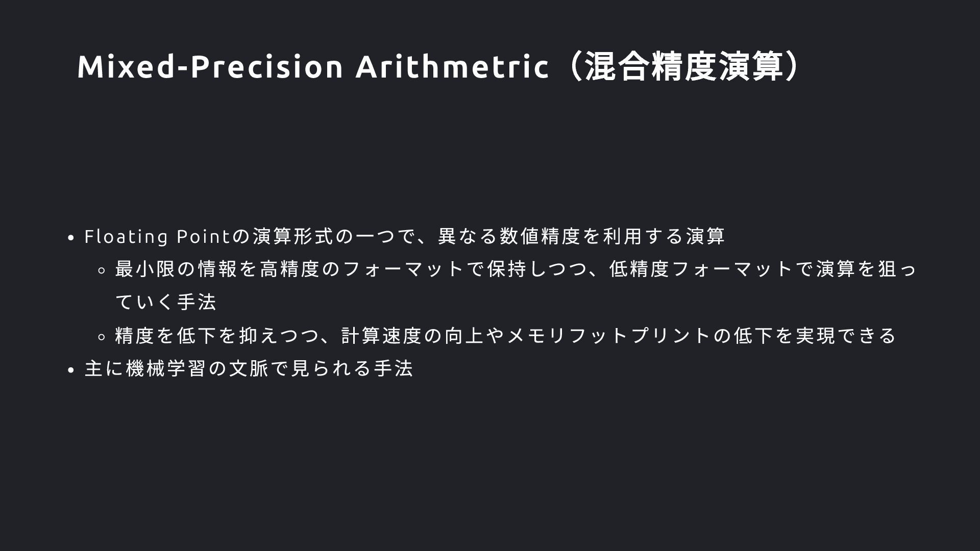
Task: Click the first bullet point marker
Action: click(71, 238)
